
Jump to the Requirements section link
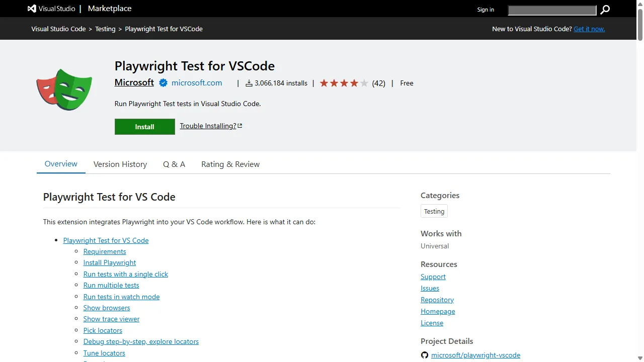click(x=105, y=251)
